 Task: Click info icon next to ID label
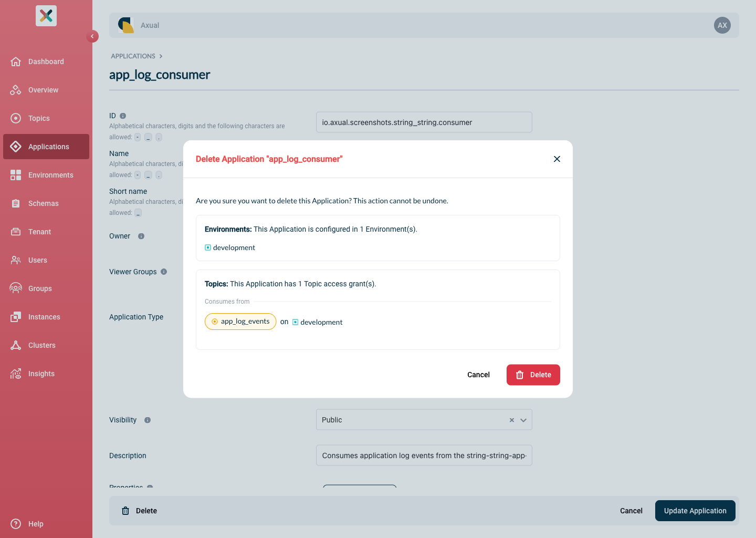point(123,116)
